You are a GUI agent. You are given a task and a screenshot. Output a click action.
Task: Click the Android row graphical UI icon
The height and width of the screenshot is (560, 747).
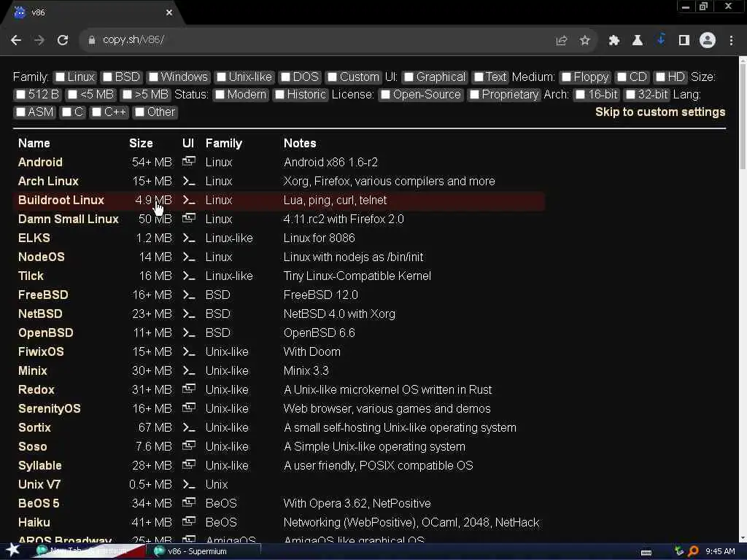(189, 161)
